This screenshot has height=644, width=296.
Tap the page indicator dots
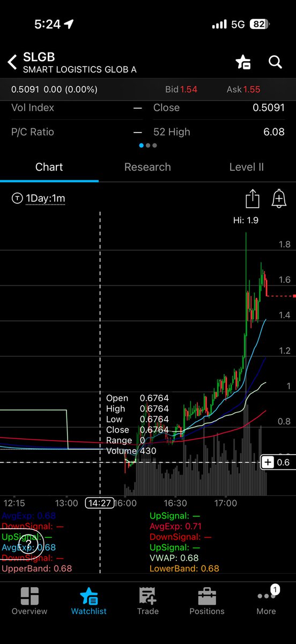(x=148, y=145)
